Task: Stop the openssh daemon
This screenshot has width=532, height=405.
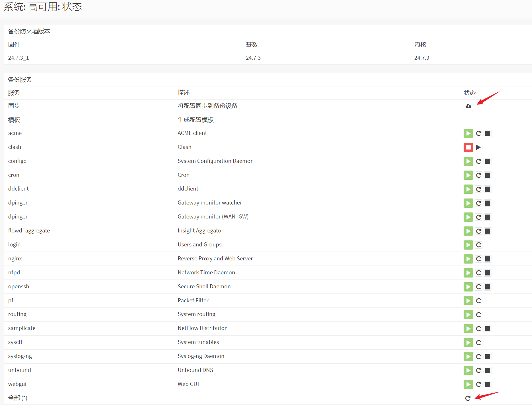Action: click(x=488, y=287)
